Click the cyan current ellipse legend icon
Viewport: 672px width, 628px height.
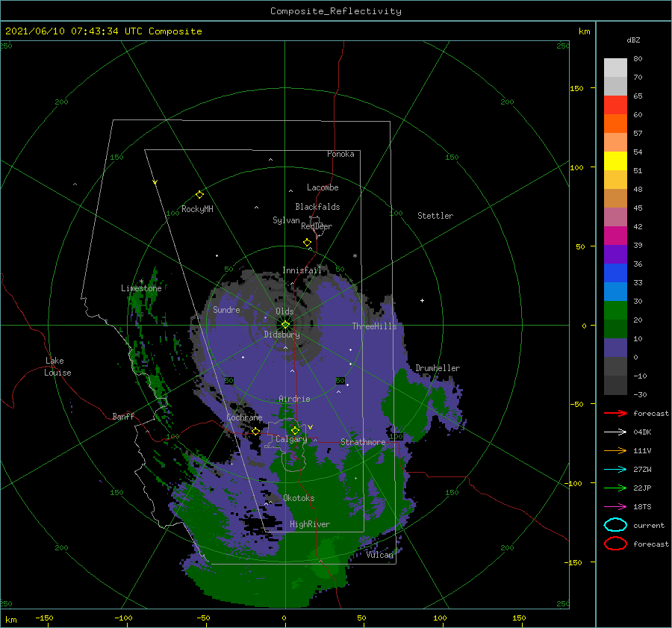tap(615, 525)
